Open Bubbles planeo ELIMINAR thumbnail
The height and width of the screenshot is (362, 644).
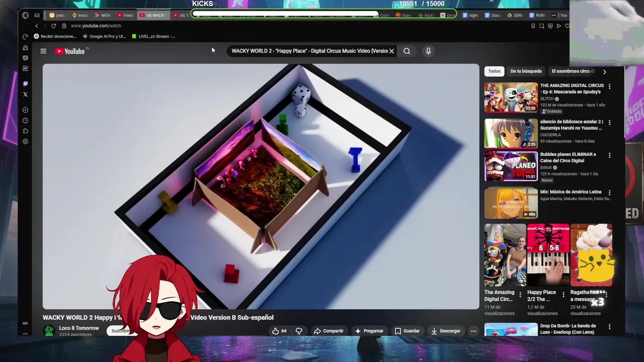coord(511,166)
